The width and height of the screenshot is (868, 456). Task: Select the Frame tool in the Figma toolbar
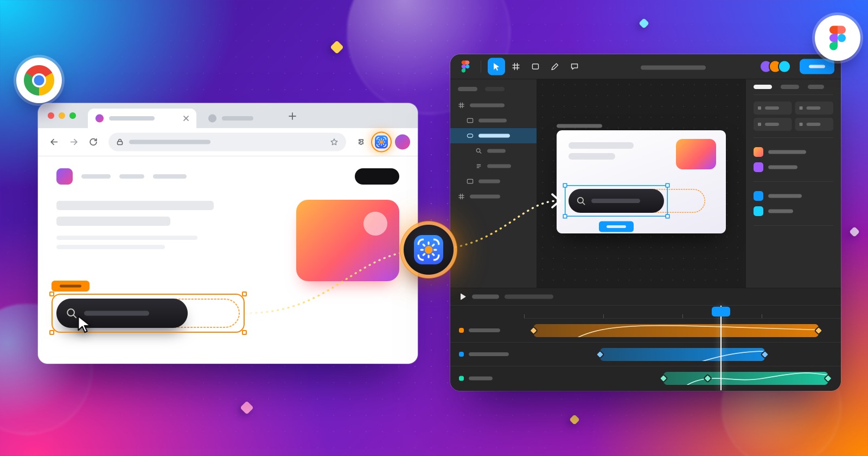coord(516,67)
